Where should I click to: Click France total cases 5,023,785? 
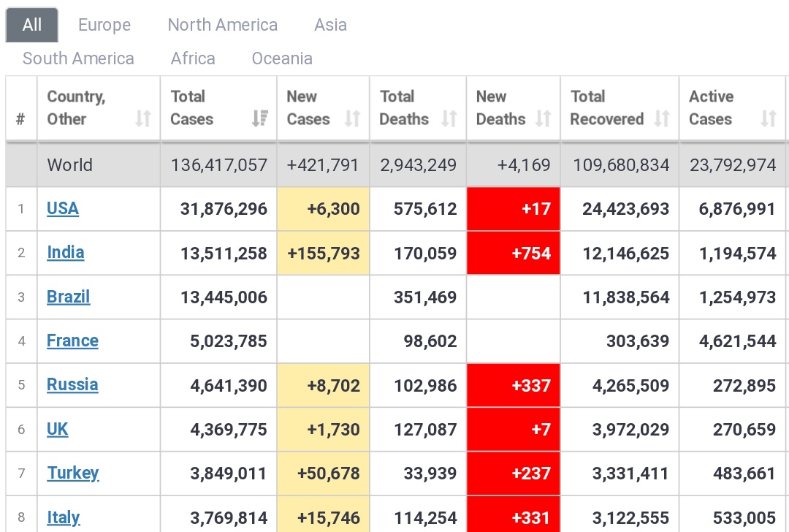(x=229, y=341)
